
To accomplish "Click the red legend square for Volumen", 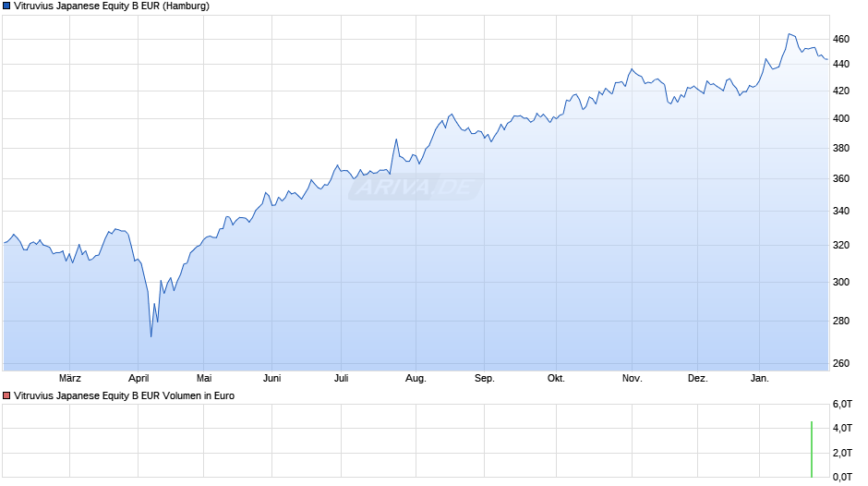I will pos(6,395).
